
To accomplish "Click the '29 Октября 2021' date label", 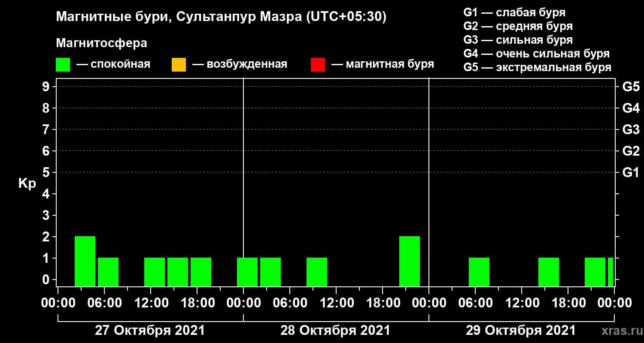I will coord(521,331).
